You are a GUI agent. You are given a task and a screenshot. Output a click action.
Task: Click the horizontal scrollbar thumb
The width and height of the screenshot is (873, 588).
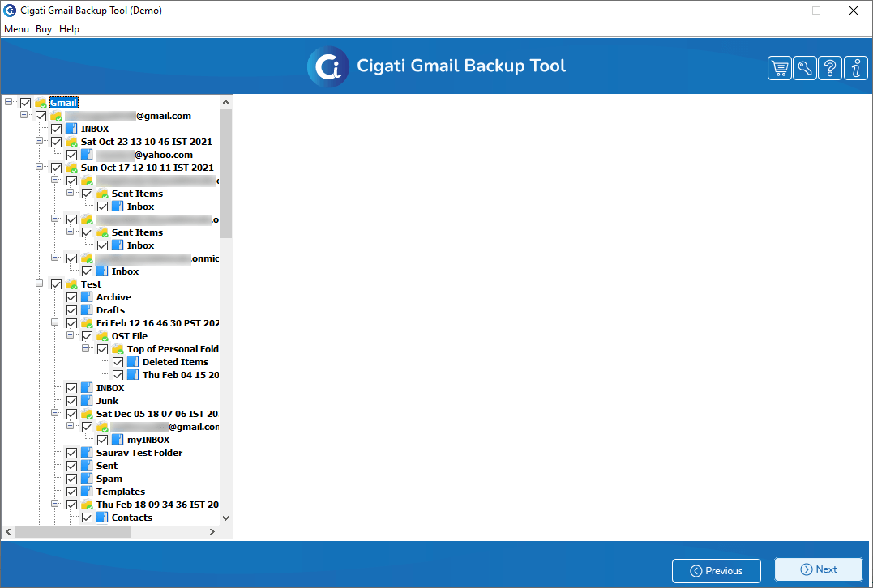click(x=73, y=532)
